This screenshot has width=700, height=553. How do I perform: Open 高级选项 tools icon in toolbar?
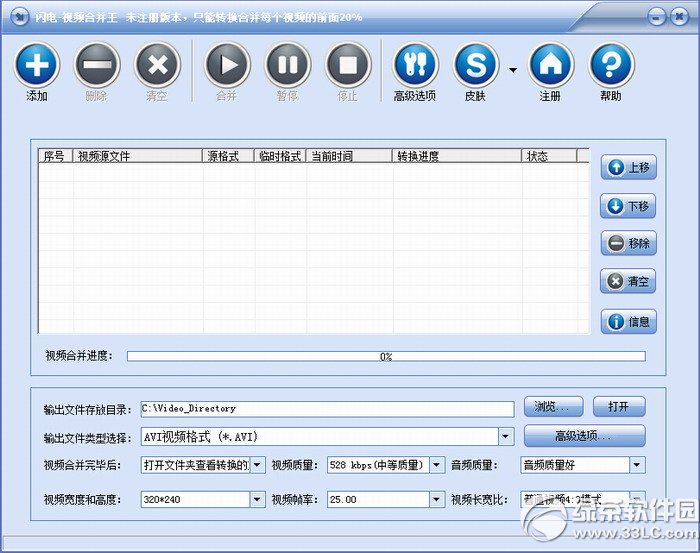pyautogui.click(x=415, y=65)
